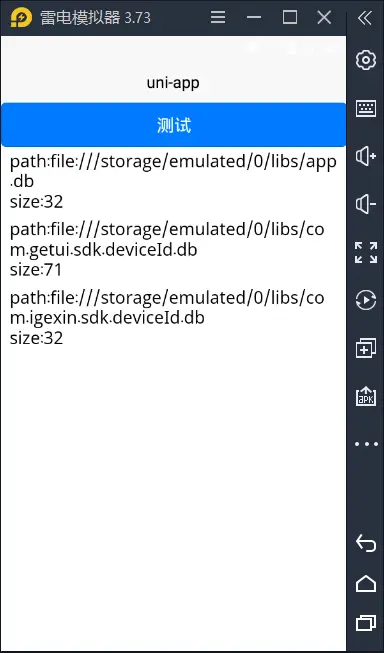This screenshot has height=653, width=384.
Task: Collapse the right sidebar with double chevron
Action: [x=365, y=17]
